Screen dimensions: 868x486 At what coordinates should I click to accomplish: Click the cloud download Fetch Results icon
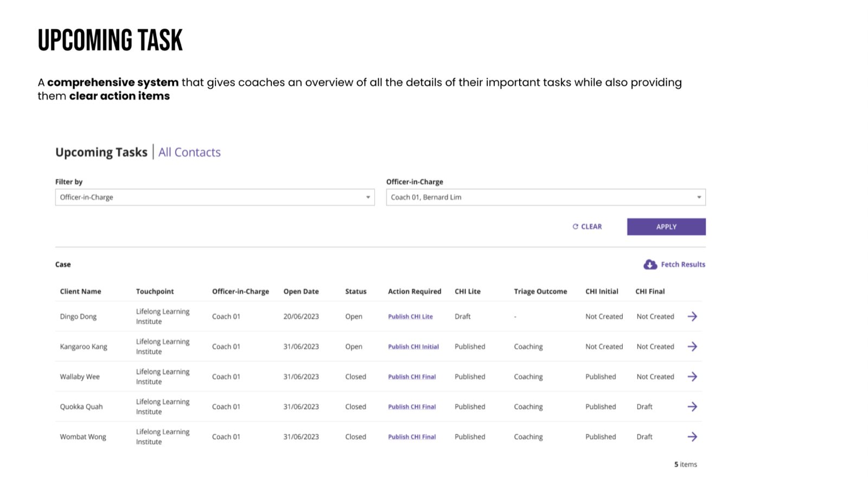tap(650, 265)
